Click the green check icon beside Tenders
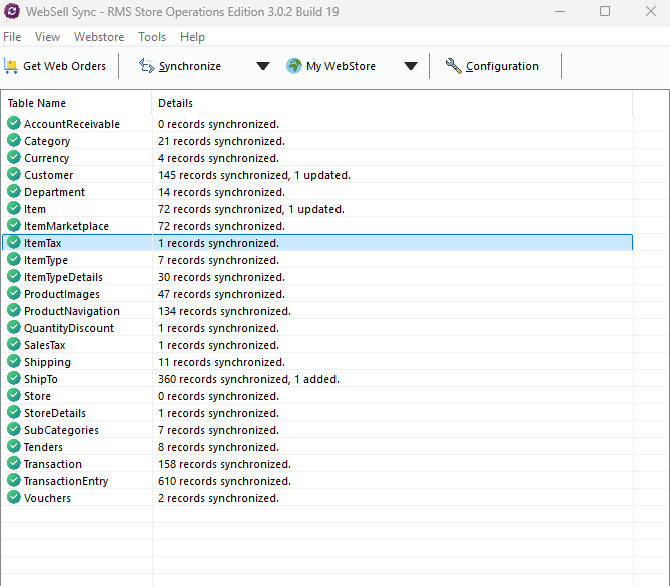The image size is (670, 586). [14, 447]
